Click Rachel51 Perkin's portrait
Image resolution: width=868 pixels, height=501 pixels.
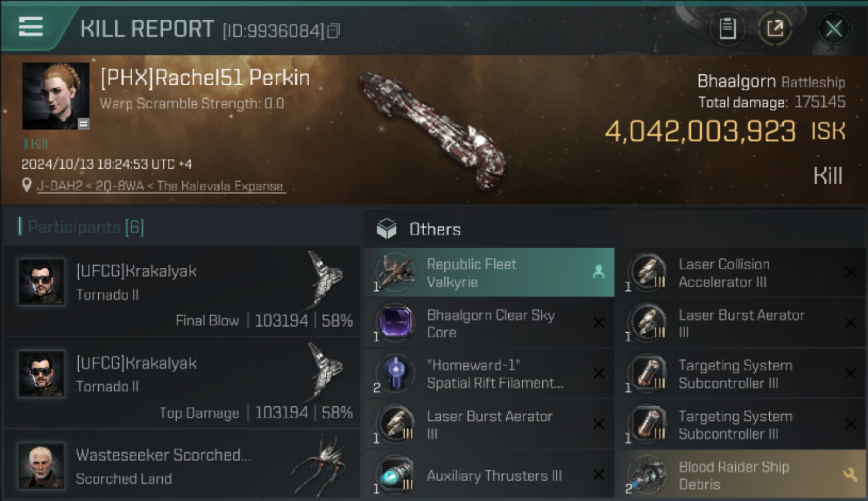click(55, 96)
